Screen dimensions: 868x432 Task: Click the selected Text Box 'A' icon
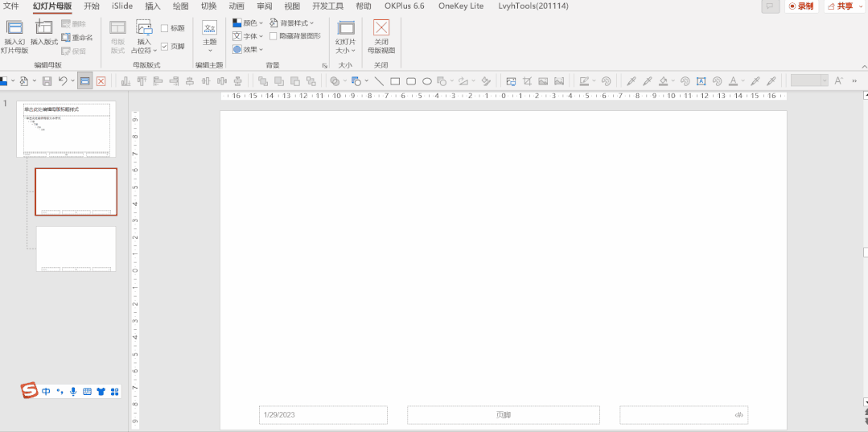click(701, 81)
